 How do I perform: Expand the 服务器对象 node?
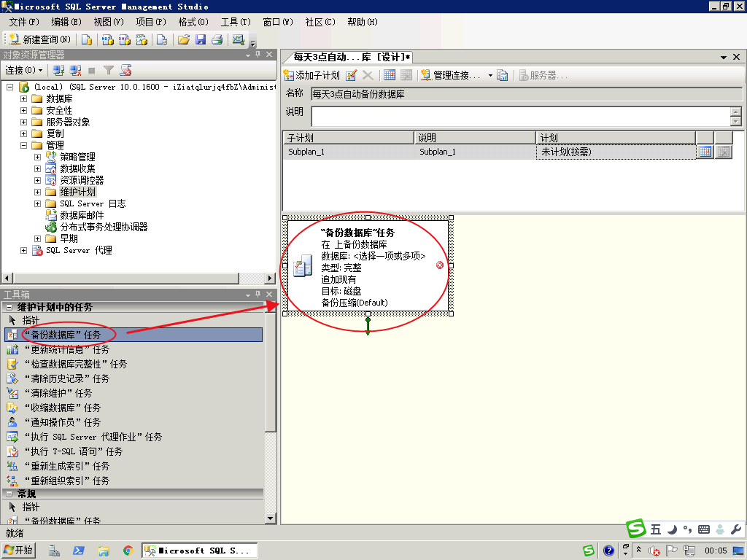[x=23, y=122]
